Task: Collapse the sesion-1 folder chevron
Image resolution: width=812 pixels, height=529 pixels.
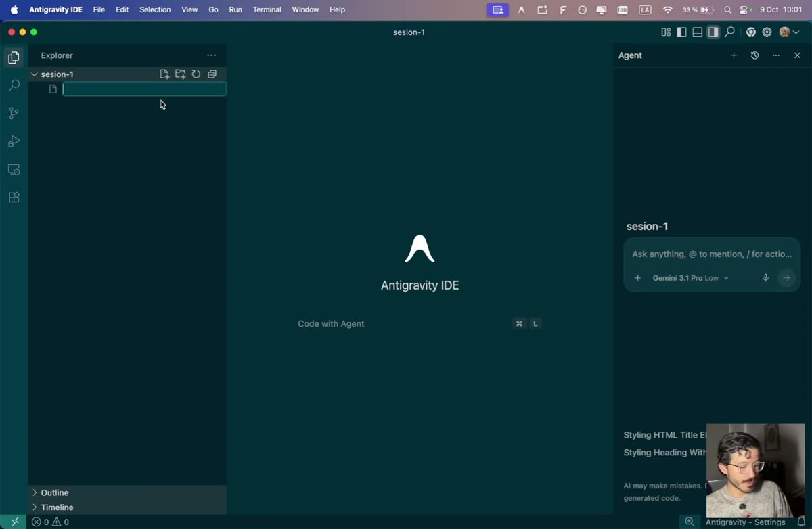Action: pyautogui.click(x=35, y=74)
